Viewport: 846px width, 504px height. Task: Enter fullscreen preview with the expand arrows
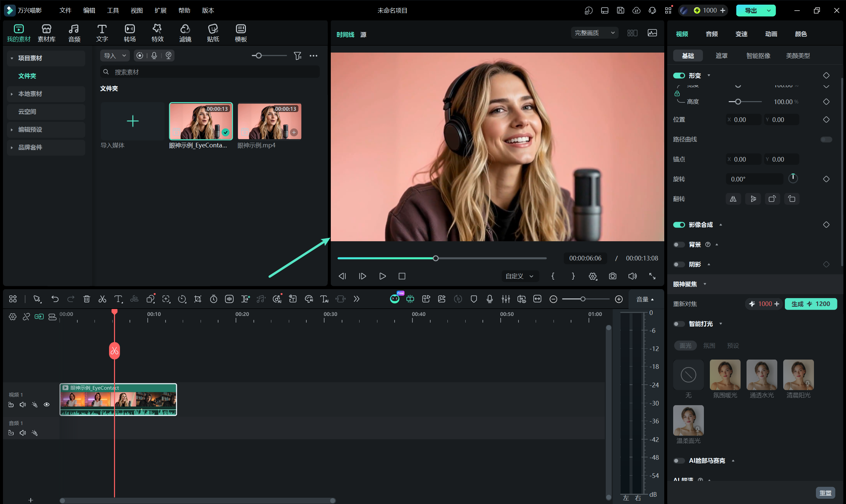click(652, 276)
